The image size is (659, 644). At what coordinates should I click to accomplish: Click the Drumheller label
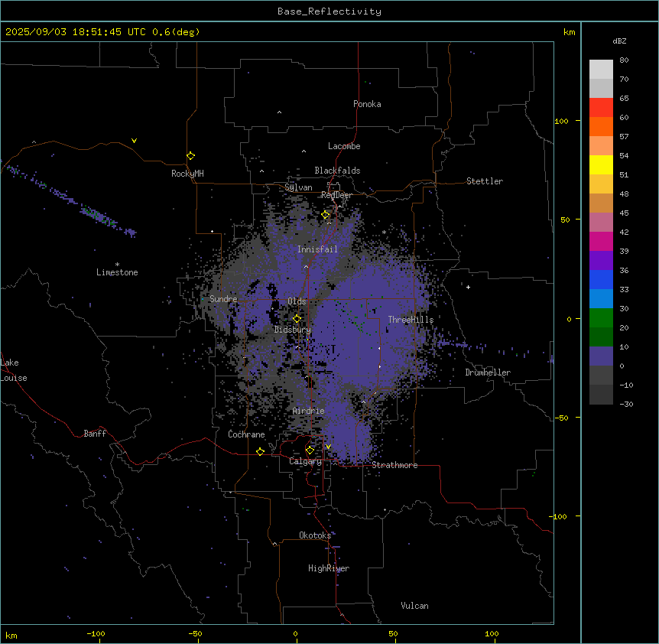488,372
